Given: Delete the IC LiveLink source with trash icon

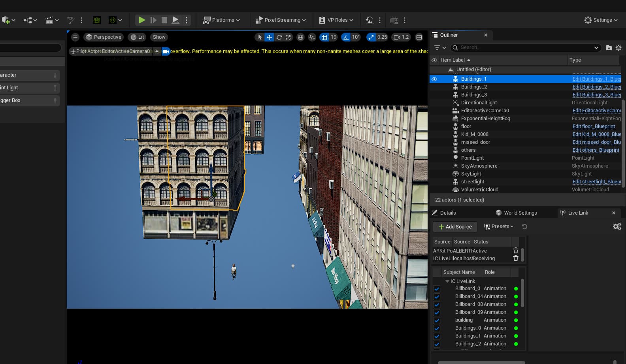Looking at the screenshot, I should click(x=515, y=258).
